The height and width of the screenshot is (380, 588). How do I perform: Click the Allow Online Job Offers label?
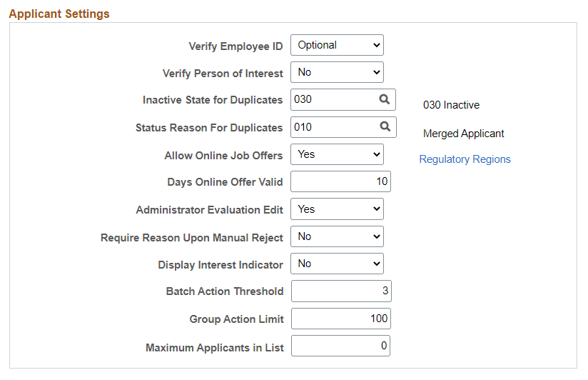pyautogui.click(x=223, y=156)
